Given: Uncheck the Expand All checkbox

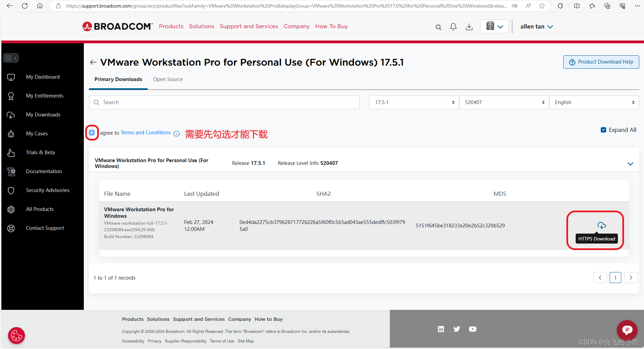Looking at the screenshot, I should (603, 130).
